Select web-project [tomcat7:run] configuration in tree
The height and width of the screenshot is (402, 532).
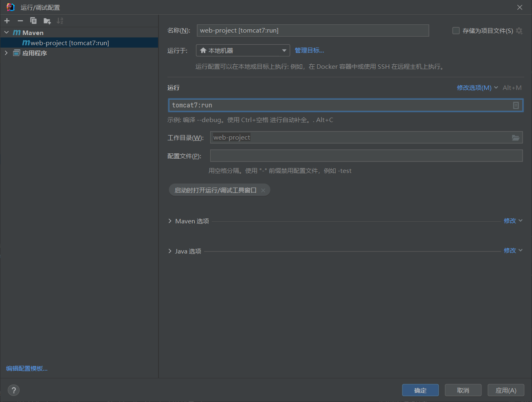click(79, 43)
